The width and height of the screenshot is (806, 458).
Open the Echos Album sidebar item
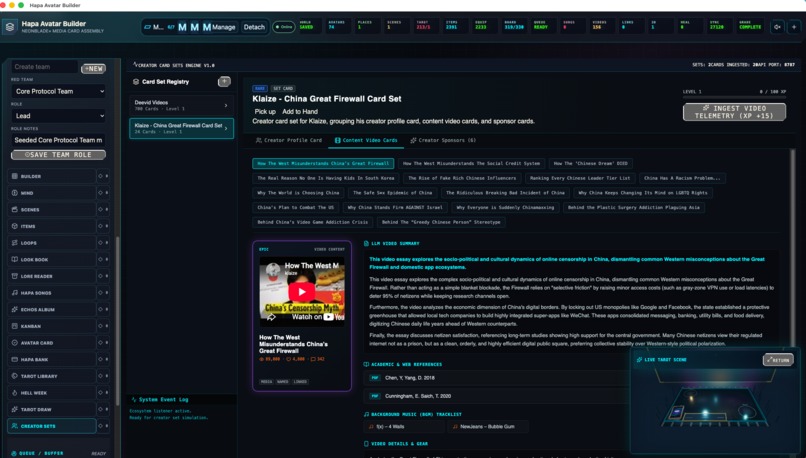tap(51, 309)
